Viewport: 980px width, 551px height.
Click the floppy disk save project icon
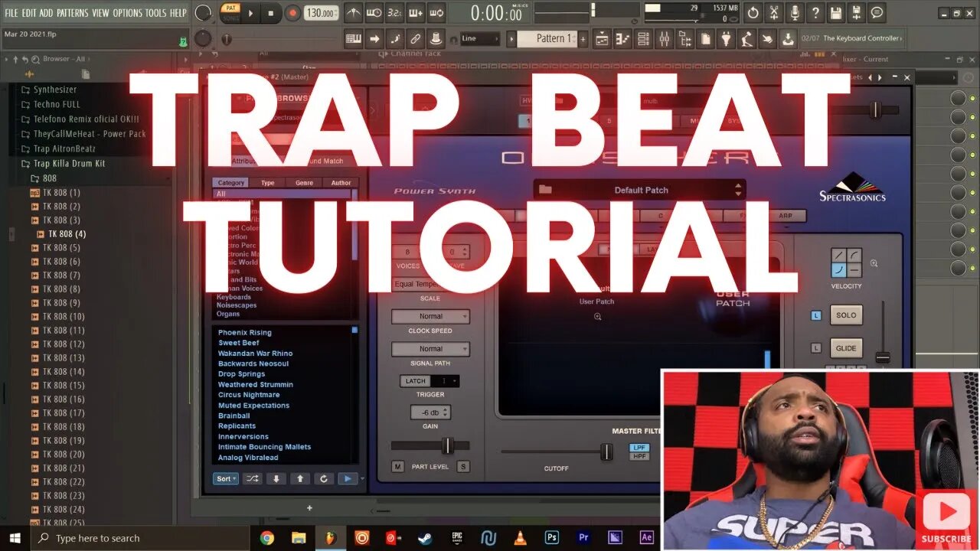click(x=836, y=13)
